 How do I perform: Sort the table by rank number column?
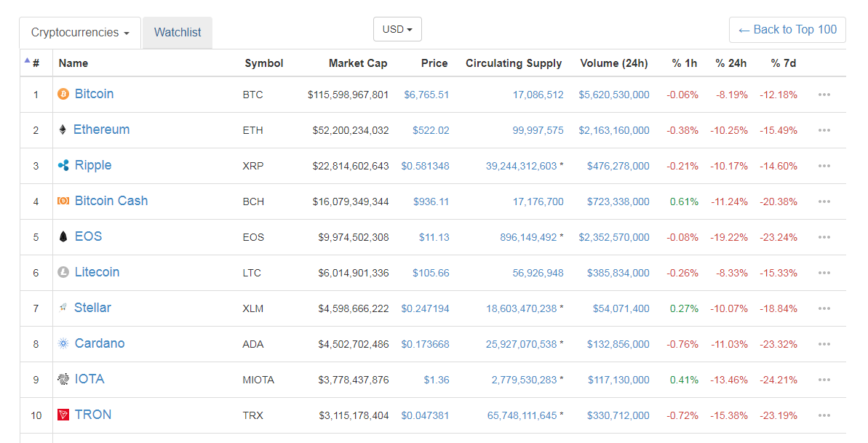click(x=36, y=63)
